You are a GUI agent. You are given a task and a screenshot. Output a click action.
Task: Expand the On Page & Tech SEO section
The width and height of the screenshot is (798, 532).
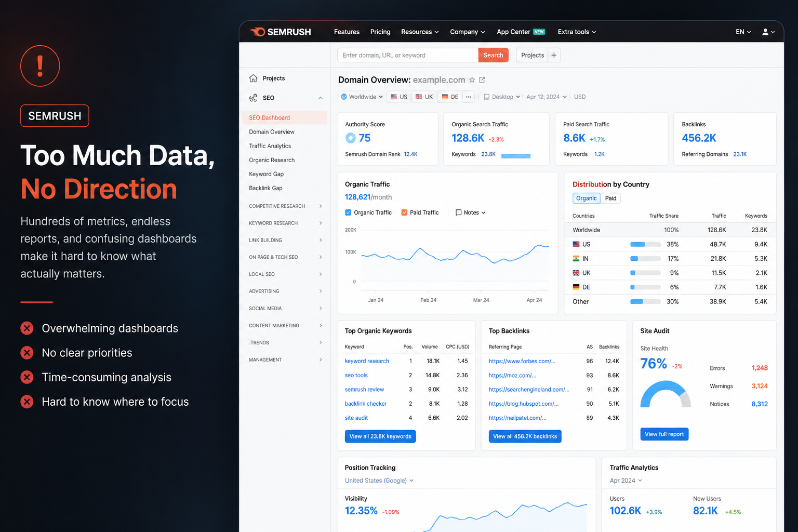pyautogui.click(x=285, y=257)
